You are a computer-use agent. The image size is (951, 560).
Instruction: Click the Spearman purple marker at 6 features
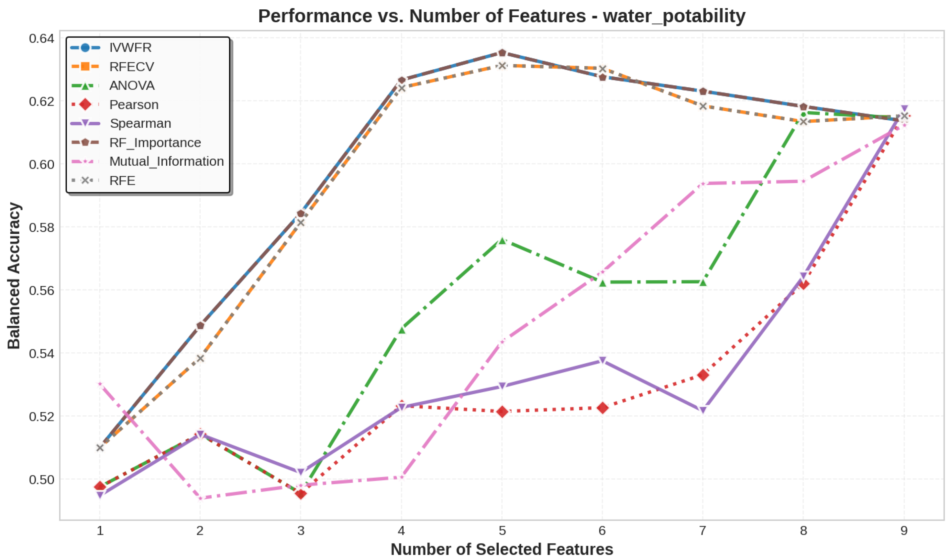(602, 360)
